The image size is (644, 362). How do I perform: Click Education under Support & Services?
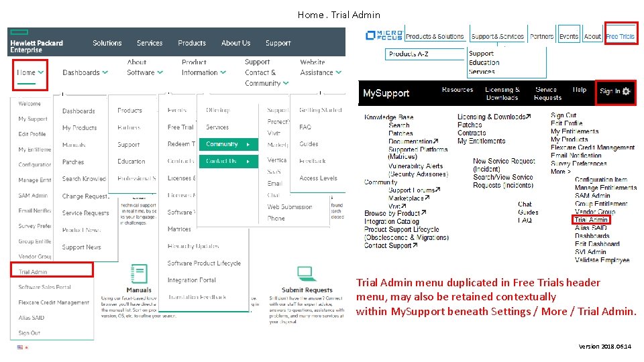point(484,62)
